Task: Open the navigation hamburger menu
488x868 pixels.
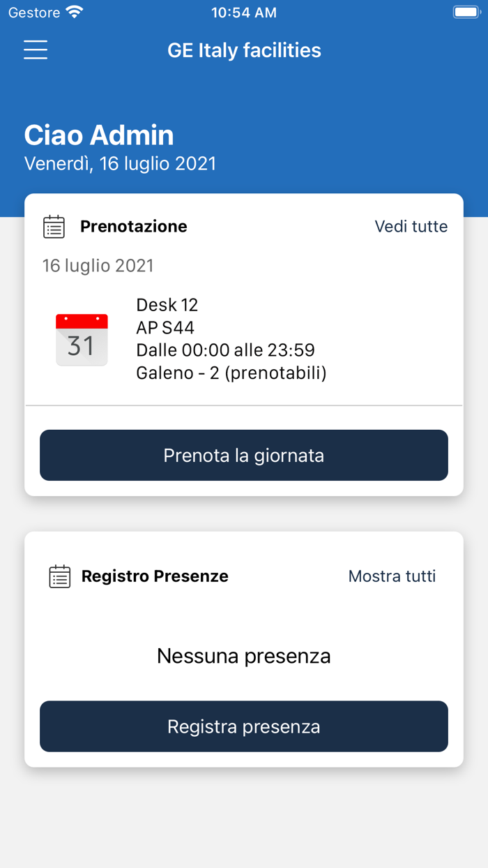Action: [x=35, y=50]
